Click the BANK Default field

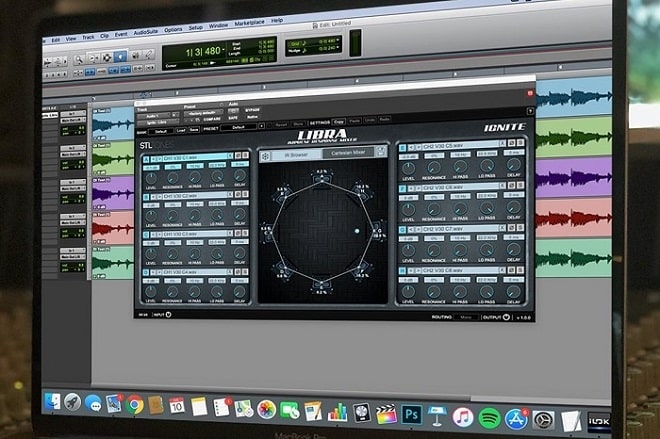pyautogui.click(x=161, y=132)
